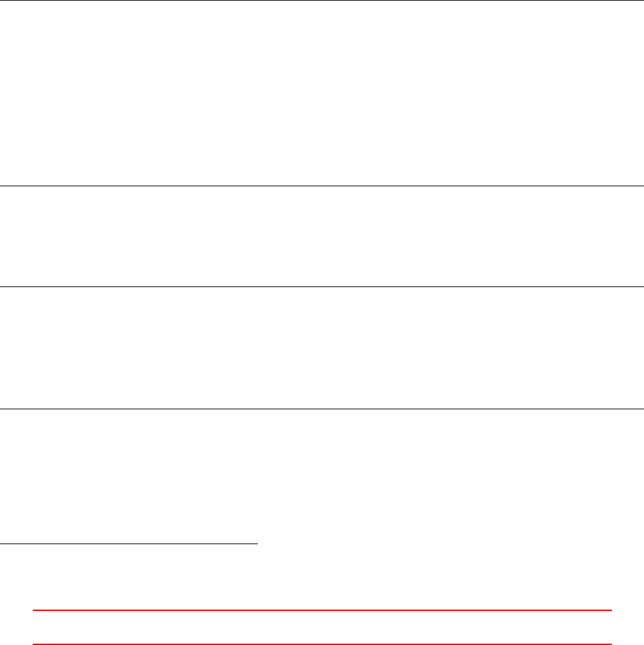This screenshot has height=645, width=644.
Task: Click blank area between short line and red line
Action: click(322, 577)
